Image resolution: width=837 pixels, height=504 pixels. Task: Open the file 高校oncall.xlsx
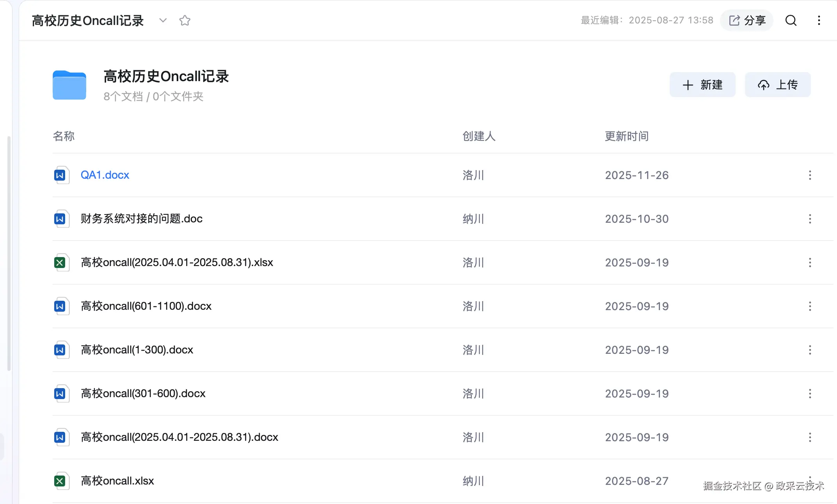[117, 481]
